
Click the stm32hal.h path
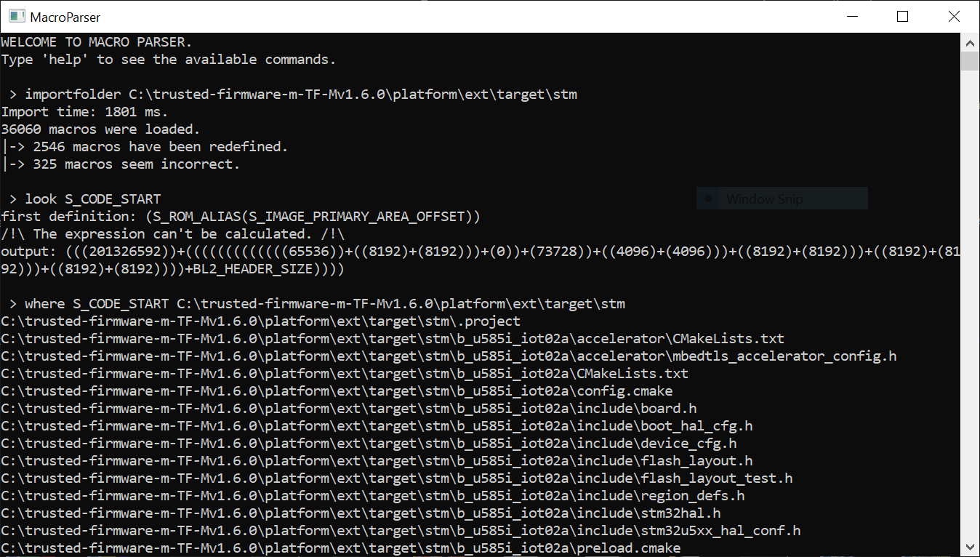point(361,513)
